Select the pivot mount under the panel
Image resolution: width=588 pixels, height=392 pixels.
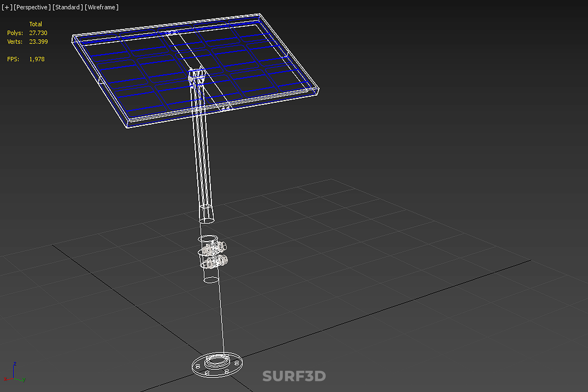point(196,75)
